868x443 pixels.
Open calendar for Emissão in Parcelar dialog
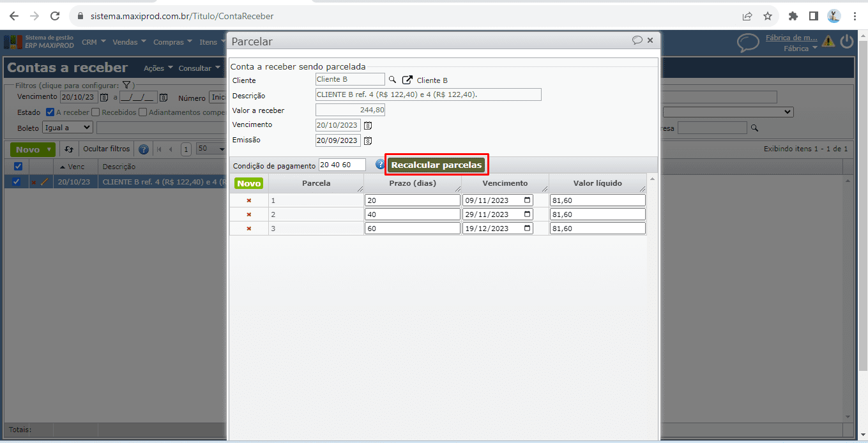point(368,140)
